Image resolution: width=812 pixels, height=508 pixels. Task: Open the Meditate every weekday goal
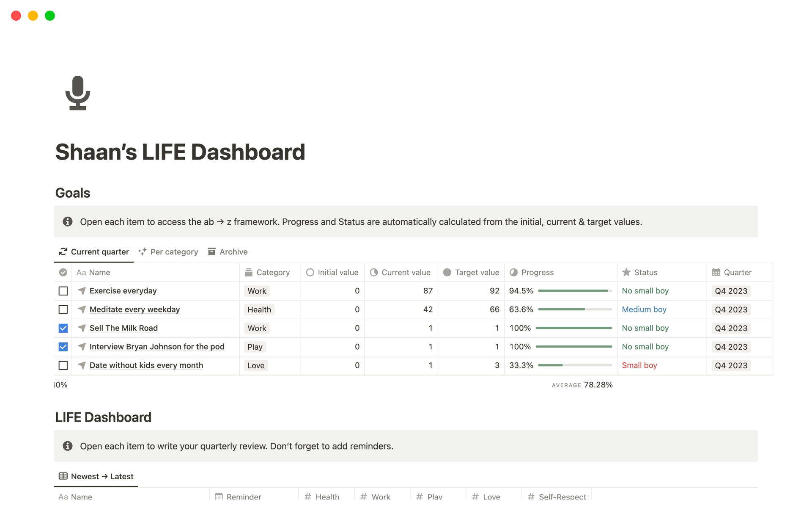pos(134,309)
